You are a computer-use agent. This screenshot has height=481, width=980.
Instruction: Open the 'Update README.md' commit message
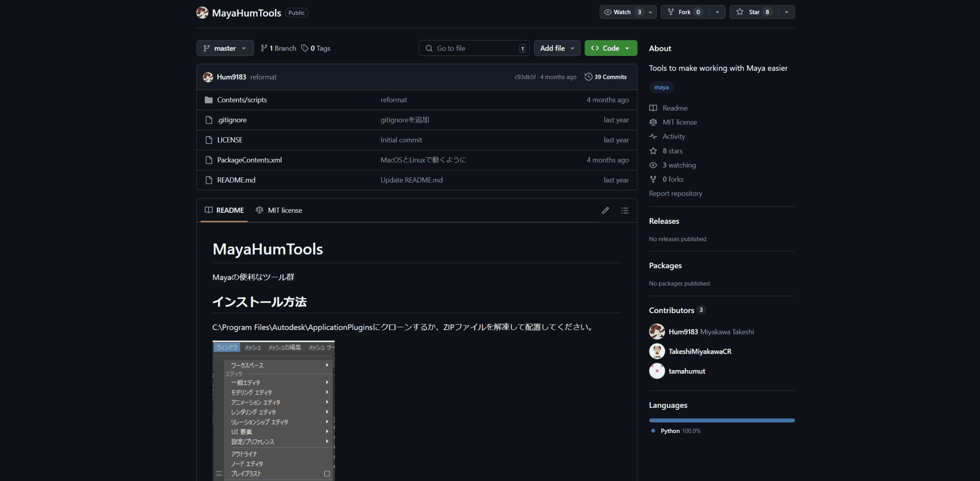point(412,180)
